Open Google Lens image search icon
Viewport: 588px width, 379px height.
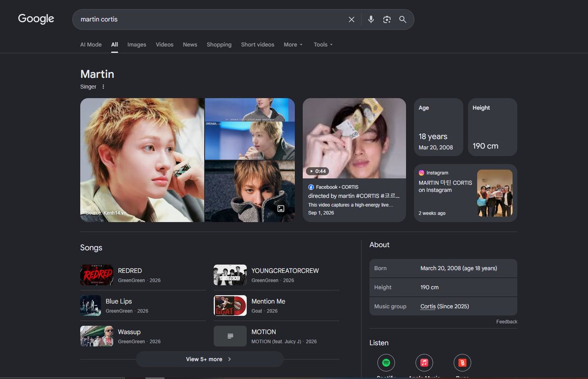(x=387, y=20)
